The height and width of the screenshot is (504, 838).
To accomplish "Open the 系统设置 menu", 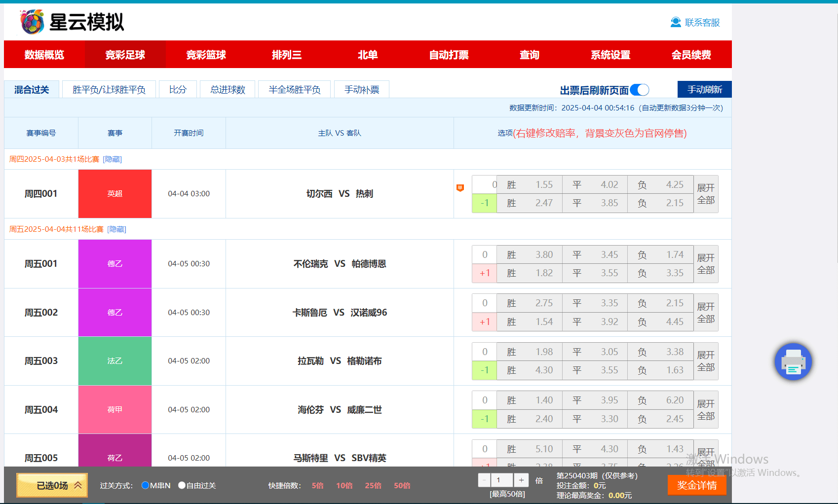I will coord(610,55).
